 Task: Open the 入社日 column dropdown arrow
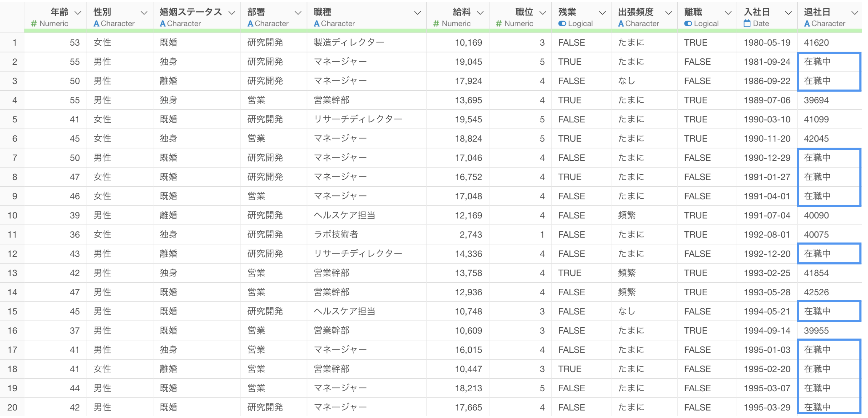(x=789, y=13)
